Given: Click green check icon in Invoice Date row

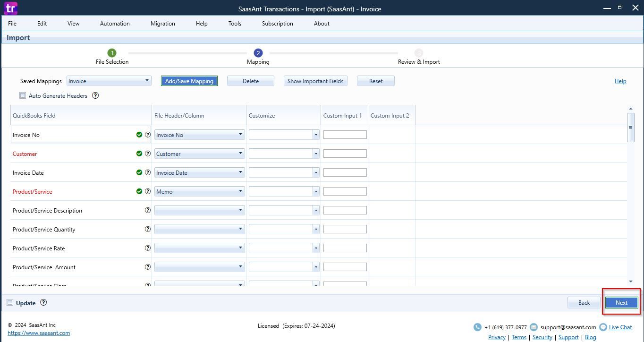Looking at the screenshot, I should (139, 172).
